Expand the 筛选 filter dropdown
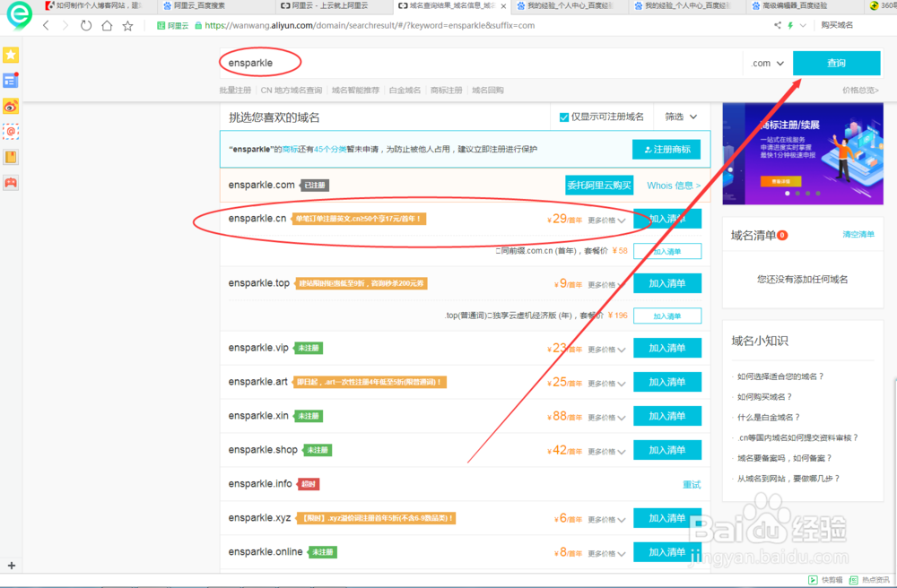The width and height of the screenshot is (897, 588). [681, 117]
